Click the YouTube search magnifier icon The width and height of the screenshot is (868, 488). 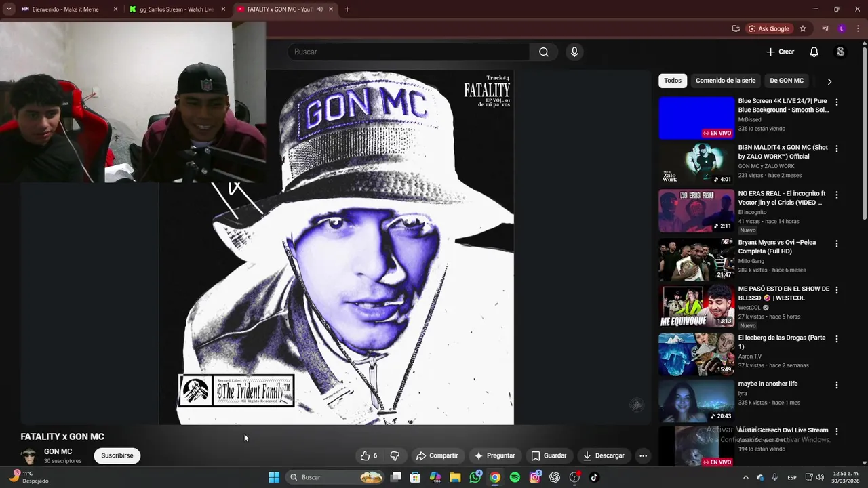544,52
